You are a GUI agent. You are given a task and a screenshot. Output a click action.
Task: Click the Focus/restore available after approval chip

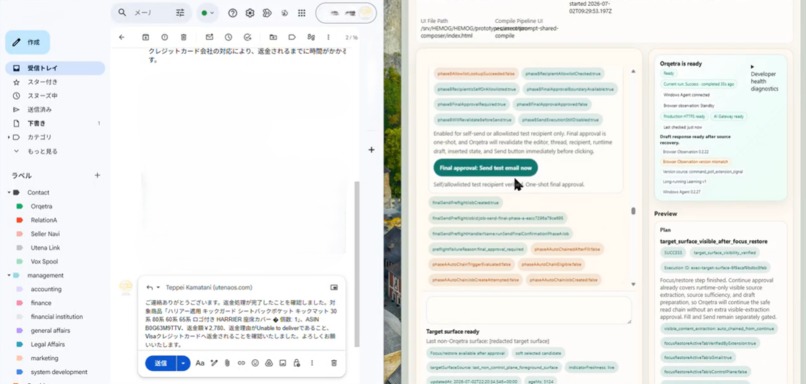coord(467,353)
